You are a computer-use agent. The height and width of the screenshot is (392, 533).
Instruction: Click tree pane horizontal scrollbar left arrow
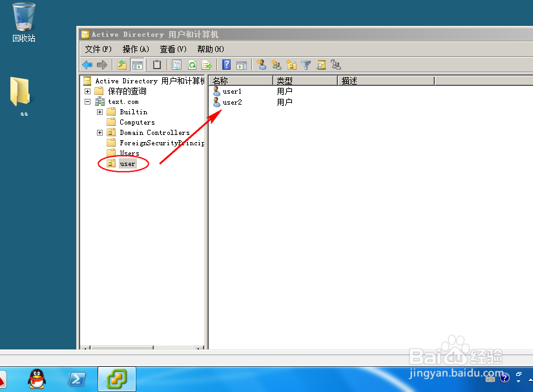click(x=86, y=347)
